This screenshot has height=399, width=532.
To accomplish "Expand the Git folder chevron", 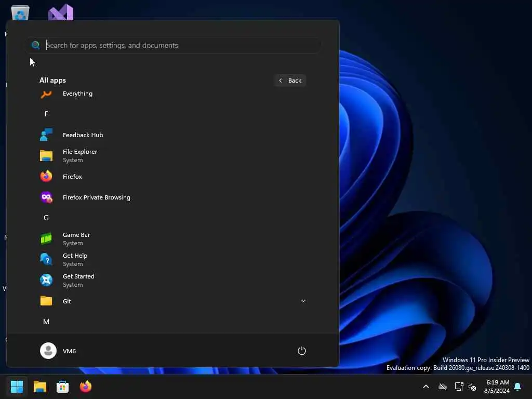I will pos(303,301).
